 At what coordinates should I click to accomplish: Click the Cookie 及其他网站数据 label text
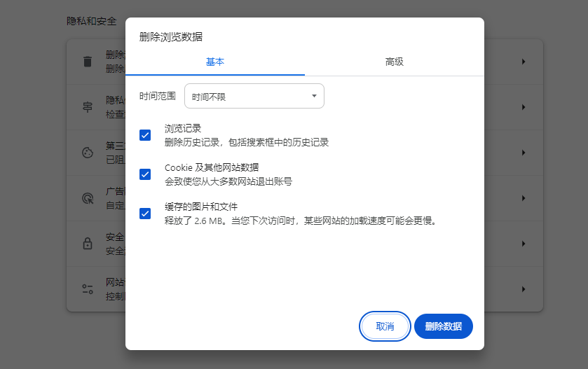(212, 167)
